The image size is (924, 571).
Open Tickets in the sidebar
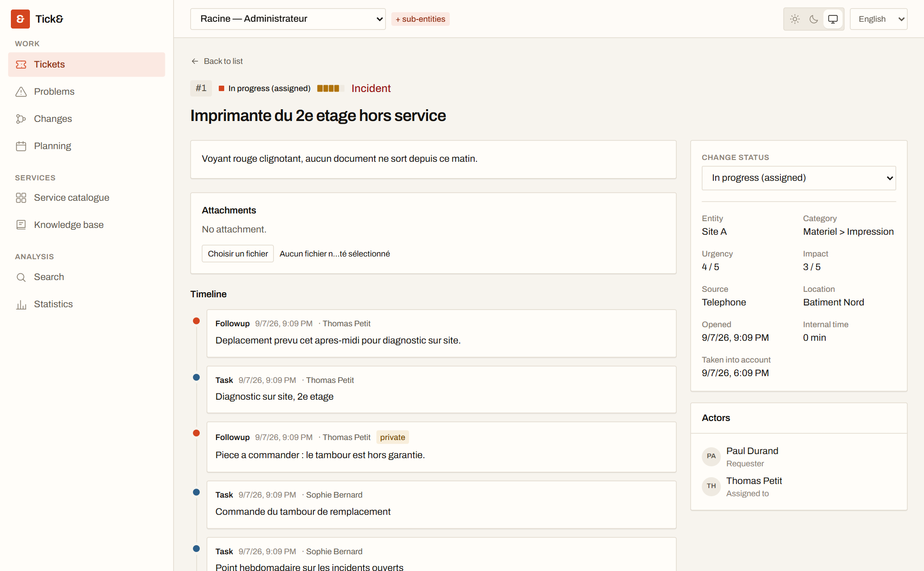coord(87,64)
